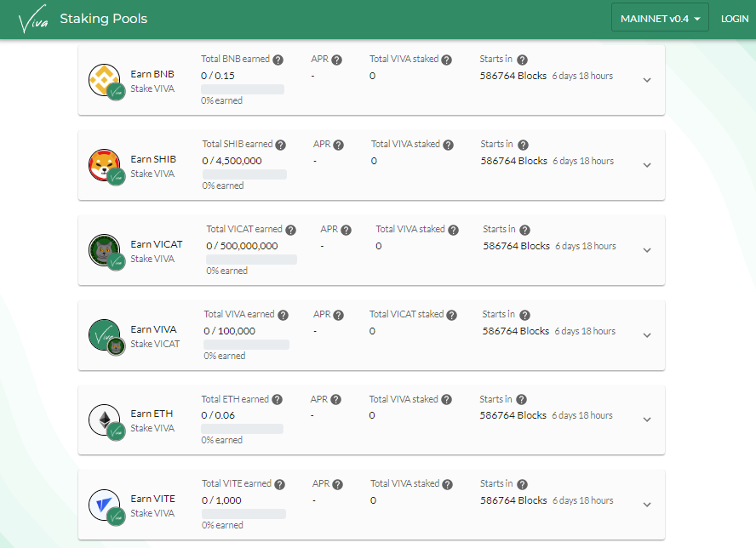Expand the Earn VICAT pool row
756x548 pixels.
[647, 249]
